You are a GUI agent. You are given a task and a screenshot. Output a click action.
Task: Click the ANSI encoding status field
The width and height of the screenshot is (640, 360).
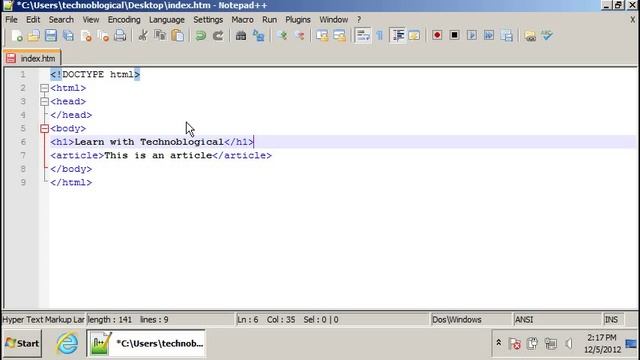[x=558, y=320]
